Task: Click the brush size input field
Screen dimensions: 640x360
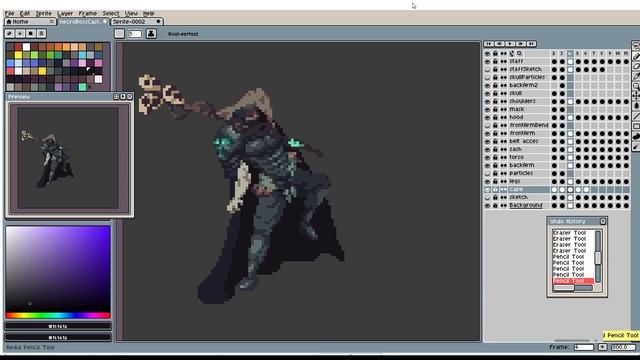Action: pos(135,34)
